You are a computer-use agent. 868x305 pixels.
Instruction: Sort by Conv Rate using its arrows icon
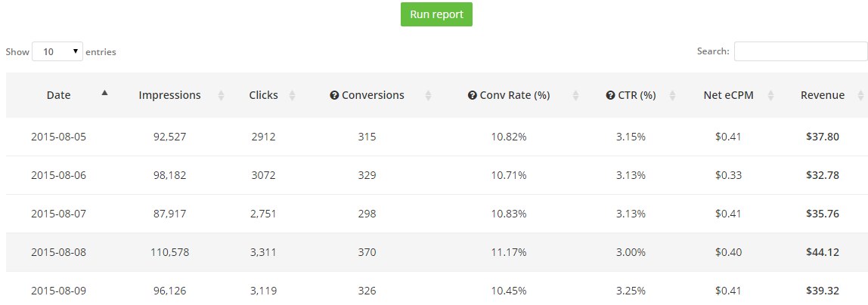point(575,96)
